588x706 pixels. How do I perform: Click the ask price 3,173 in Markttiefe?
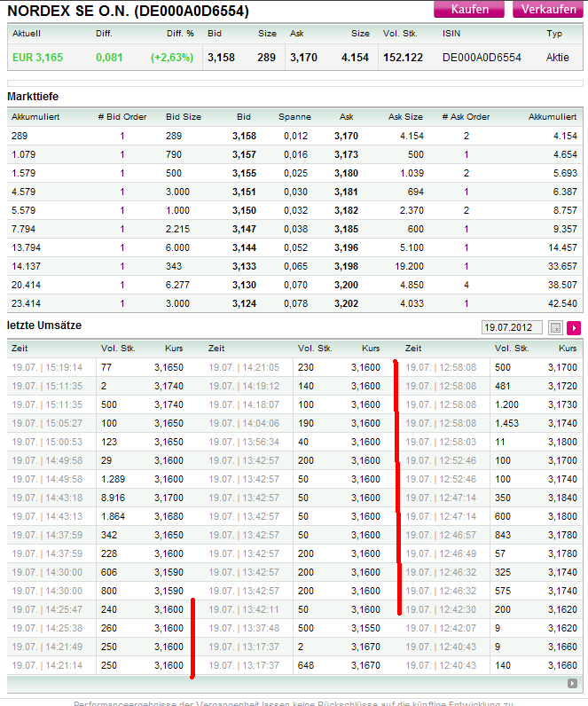(346, 155)
